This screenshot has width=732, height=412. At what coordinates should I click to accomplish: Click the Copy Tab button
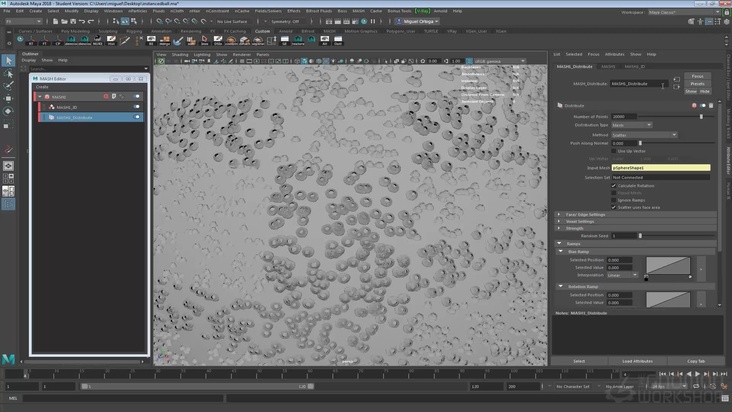click(696, 361)
